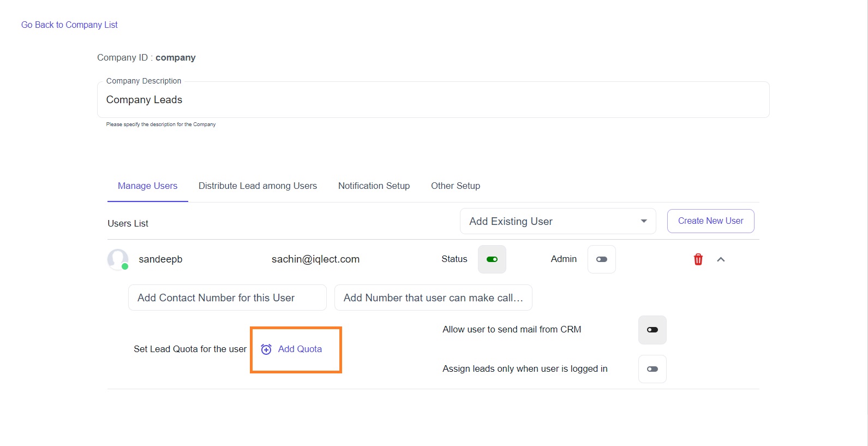Toggle Assign leads only when user is logged in
The width and height of the screenshot is (868, 446).
[x=653, y=369]
